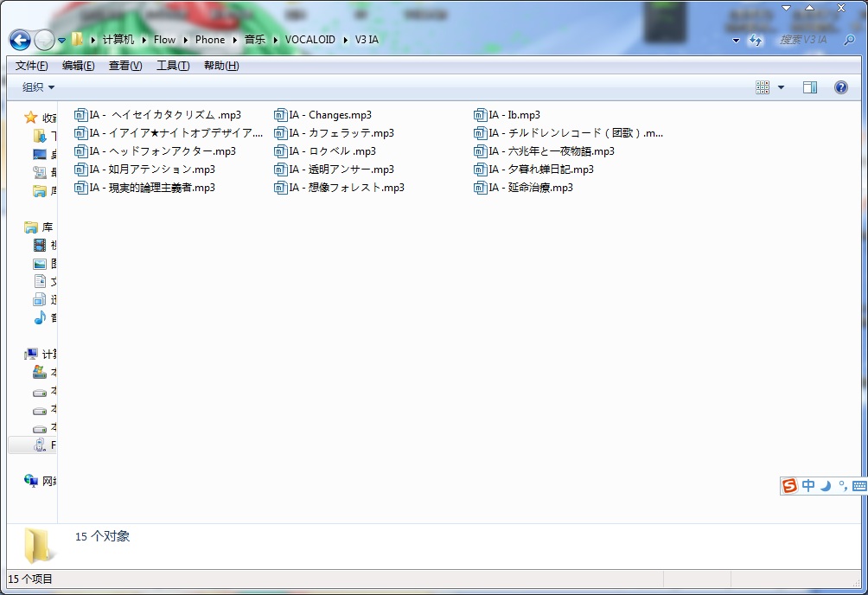868x595 pixels.
Task: Open the 帮助(H) menu
Action: (221, 66)
